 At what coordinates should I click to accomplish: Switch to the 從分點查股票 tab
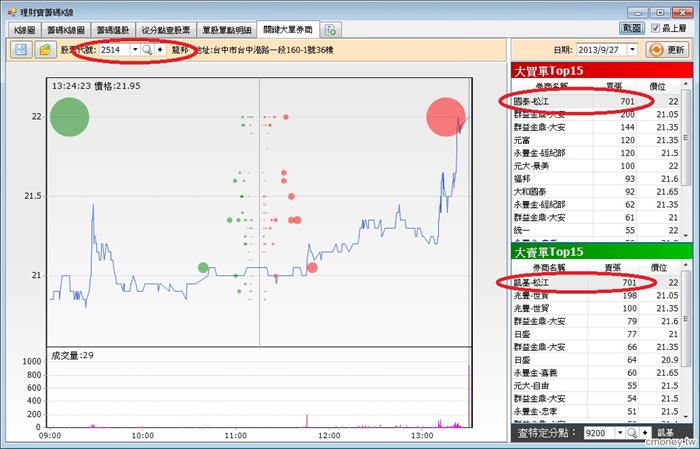click(166, 30)
